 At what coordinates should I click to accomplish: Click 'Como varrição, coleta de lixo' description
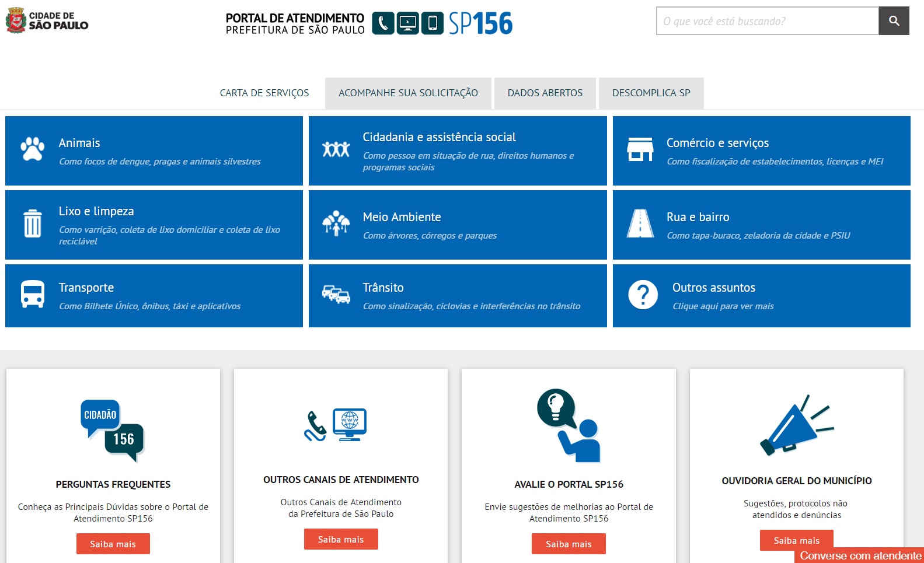[169, 236]
